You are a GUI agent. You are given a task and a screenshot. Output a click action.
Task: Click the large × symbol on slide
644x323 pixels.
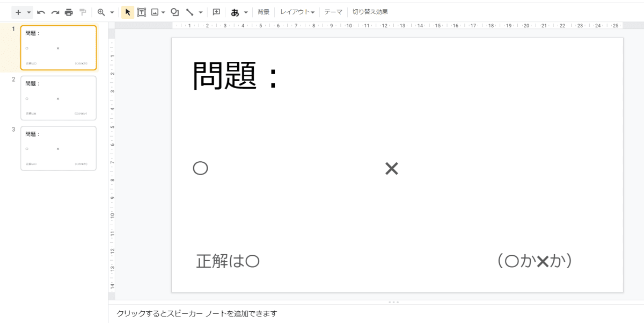[392, 169]
